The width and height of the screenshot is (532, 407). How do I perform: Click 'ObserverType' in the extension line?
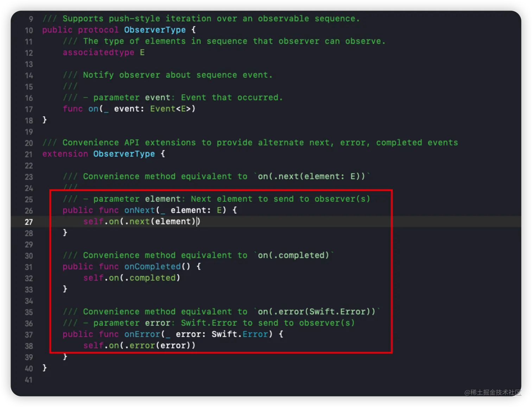click(x=124, y=154)
